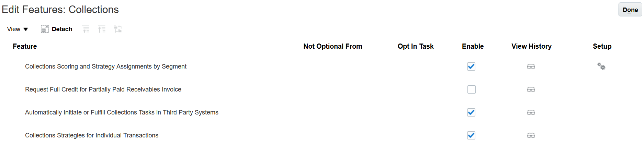Disable Collections Scoring and Strategy Assignments checkbox
This screenshot has height=146, width=644.
[x=471, y=66]
